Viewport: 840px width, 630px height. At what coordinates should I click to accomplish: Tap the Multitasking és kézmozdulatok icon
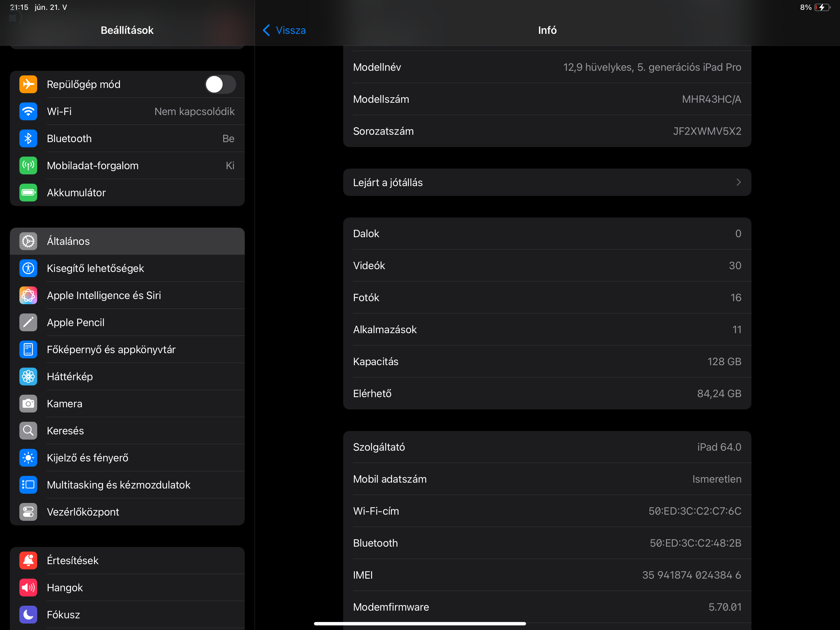pyautogui.click(x=28, y=485)
